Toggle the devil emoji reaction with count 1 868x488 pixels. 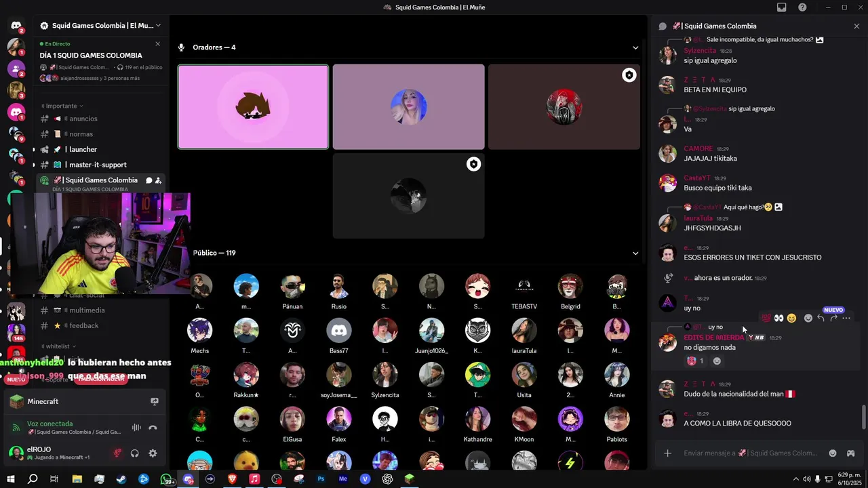pos(696,361)
